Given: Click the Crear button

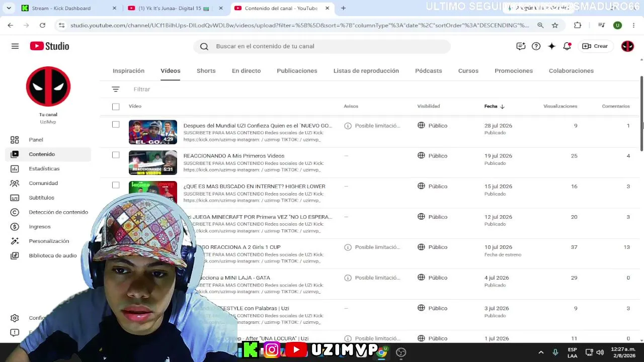Looking at the screenshot, I should tap(595, 46).
